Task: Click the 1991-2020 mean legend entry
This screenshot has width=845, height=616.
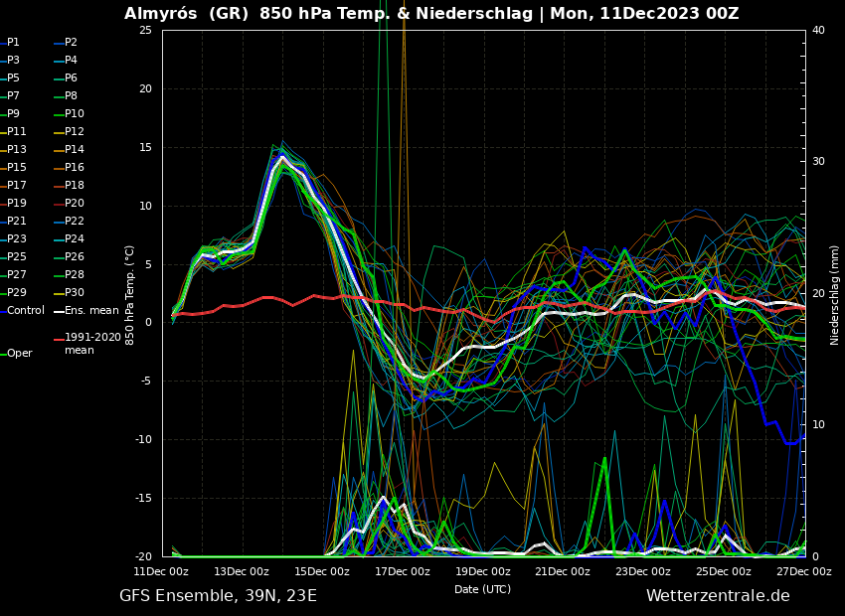Action: [x=92, y=344]
